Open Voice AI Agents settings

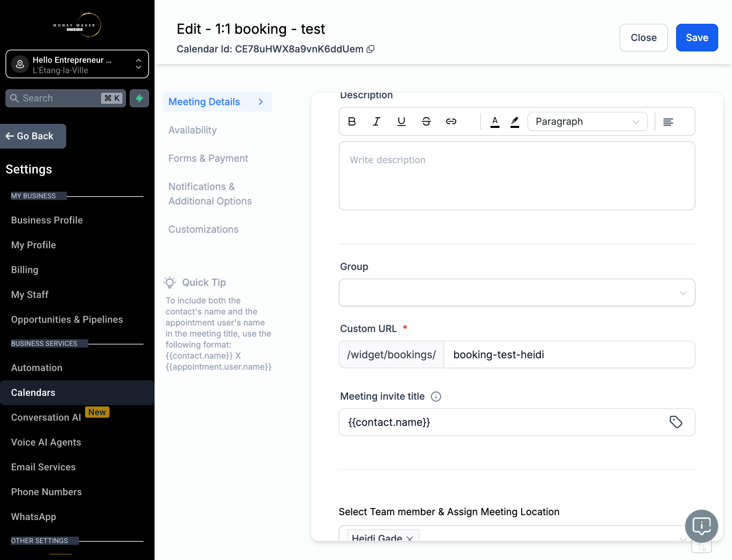[x=46, y=442]
